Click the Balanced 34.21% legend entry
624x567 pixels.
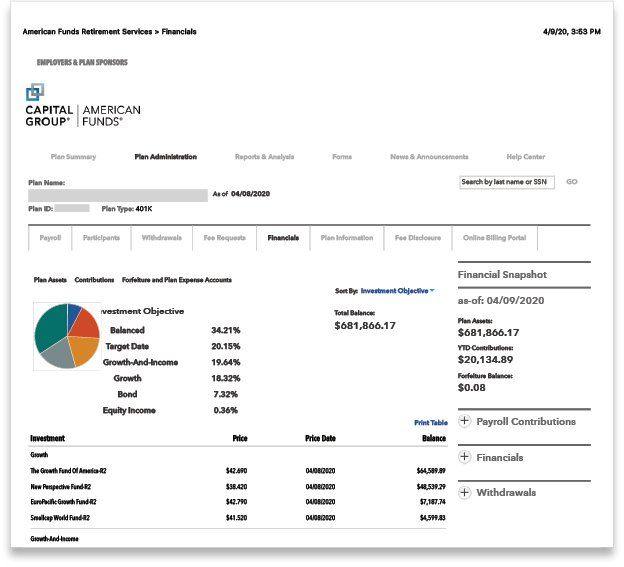point(175,330)
